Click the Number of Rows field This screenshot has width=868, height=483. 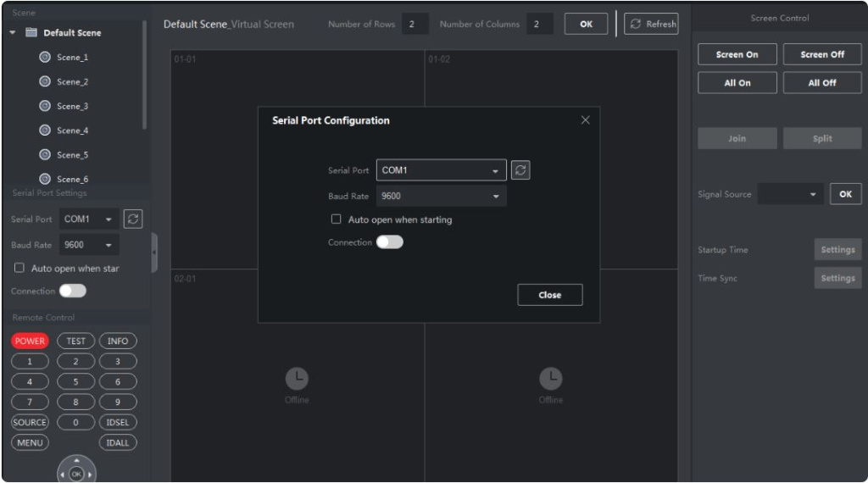[413, 24]
